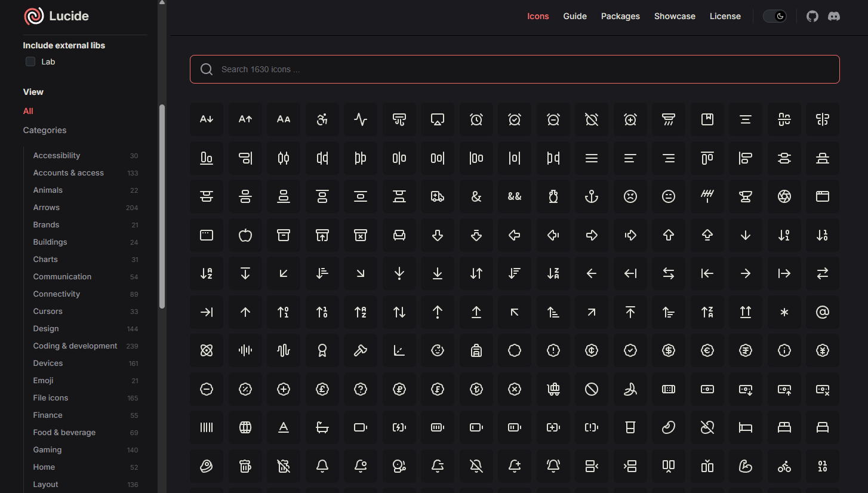Click the sidebar scrollbar thumb
The image size is (868, 493).
[x=162, y=206]
